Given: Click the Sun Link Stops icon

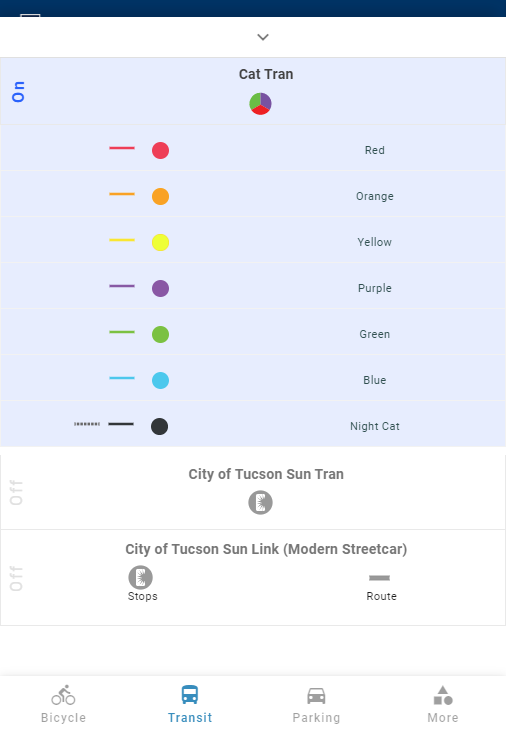Looking at the screenshot, I should point(141,577).
